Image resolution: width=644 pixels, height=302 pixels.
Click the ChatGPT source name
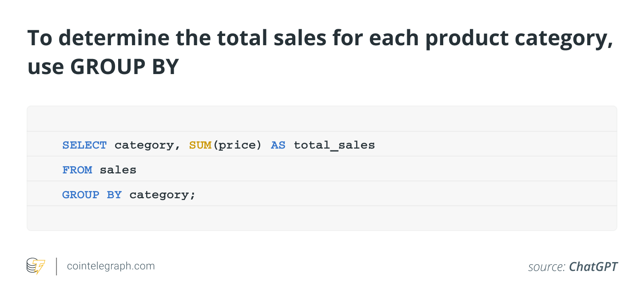(x=593, y=267)
